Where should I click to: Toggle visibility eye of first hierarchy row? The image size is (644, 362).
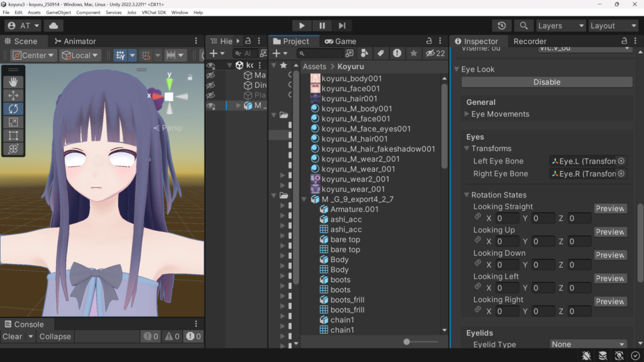(211, 65)
